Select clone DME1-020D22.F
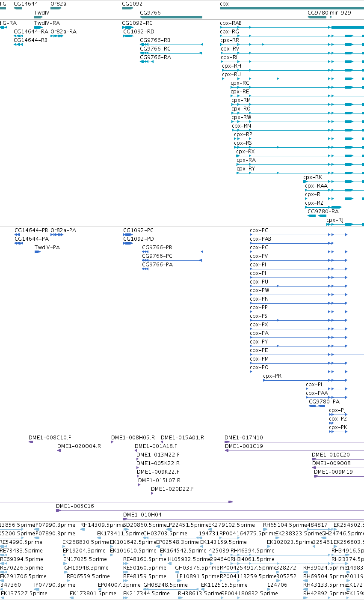Image resolution: width=364 pixels, height=600 pixels. tap(172, 489)
